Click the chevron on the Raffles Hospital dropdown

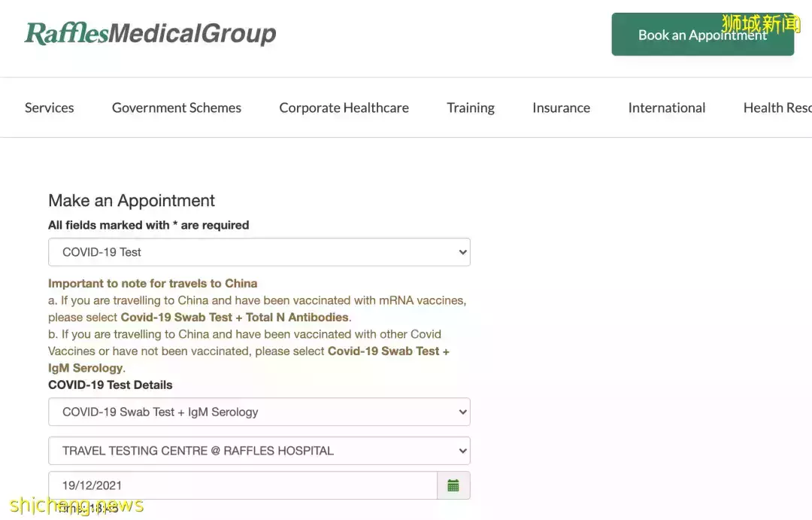pyautogui.click(x=462, y=451)
